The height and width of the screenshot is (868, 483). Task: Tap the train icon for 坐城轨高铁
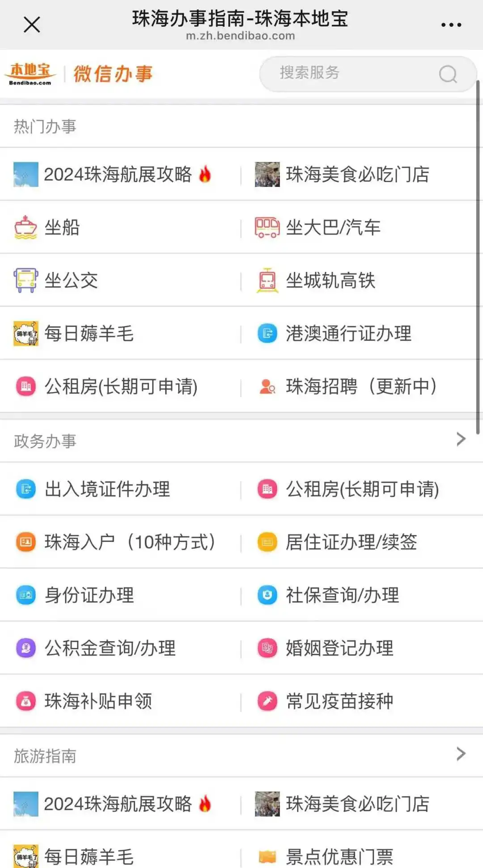pos(267,280)
